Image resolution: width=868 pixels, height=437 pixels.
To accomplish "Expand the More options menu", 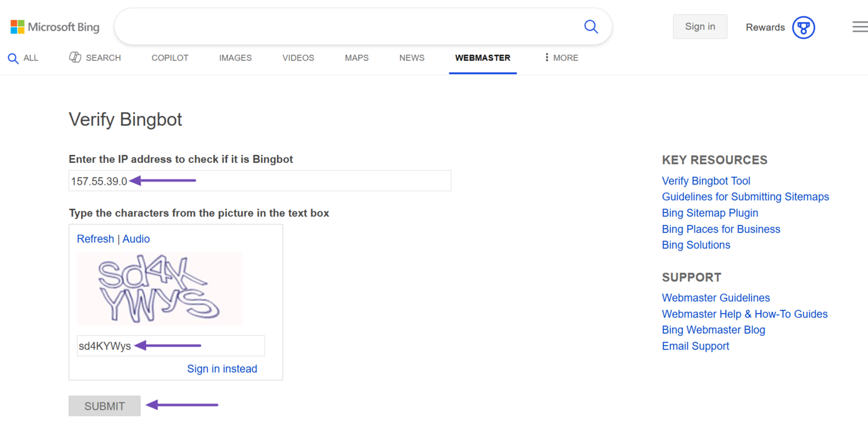I will point(560,58).
